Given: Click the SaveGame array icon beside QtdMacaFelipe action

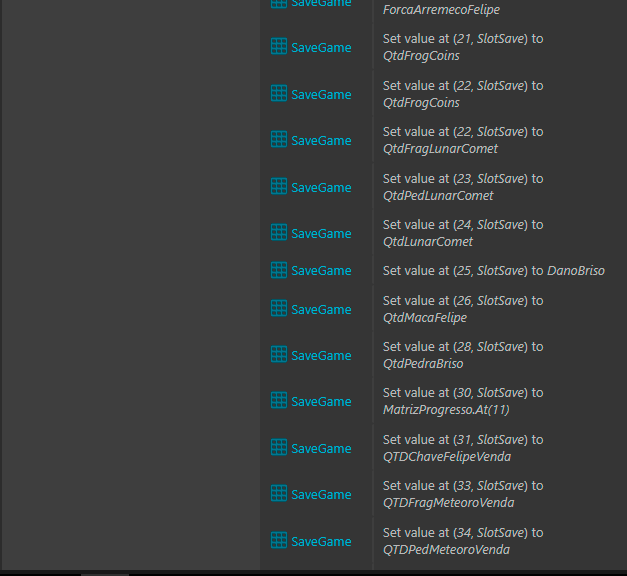Looking at the screenshot, I should [x=279, y=308].
